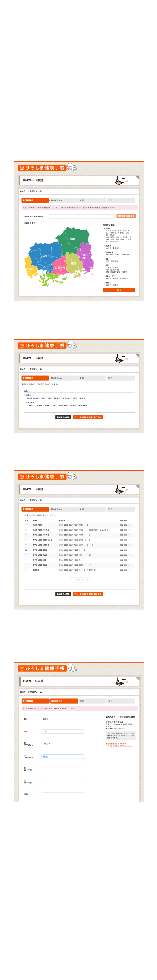Viewport: 157px width, 980px height.
Task: Select radio button for 立町薬局
Action: point(26,570)
